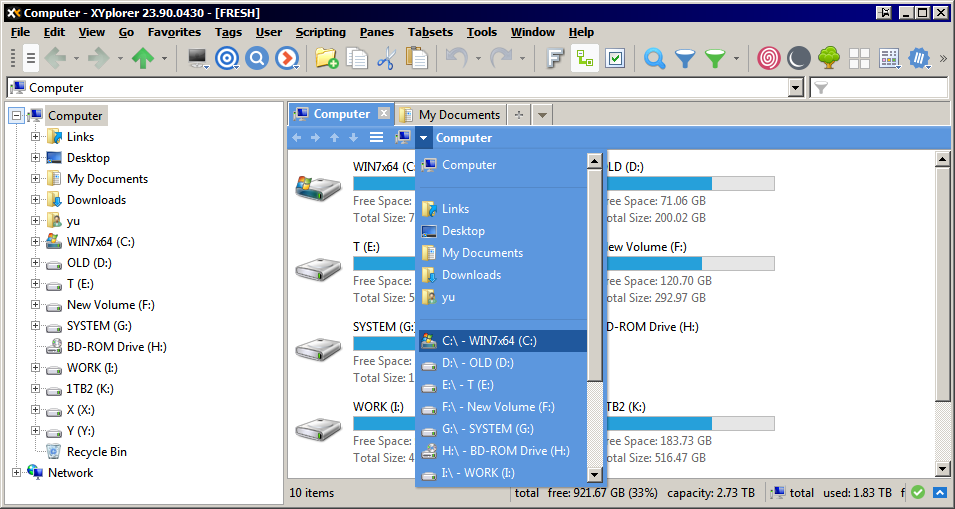Toggle dark mode moon button
This screenshot has height=509, width=955.
click(798, 58)
